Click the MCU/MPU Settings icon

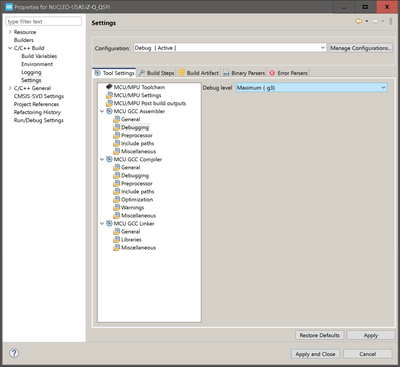(109, 95)
